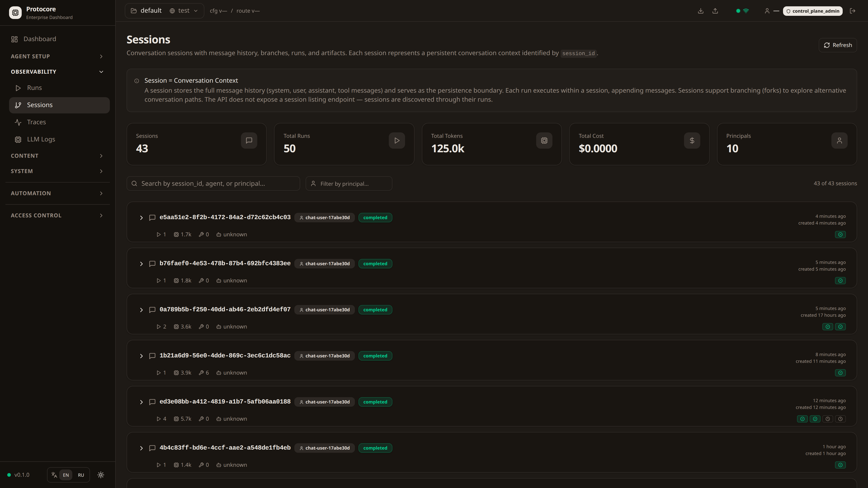Click the green run status icon of session e5aa51e2
The height and width of the screenshot is (488, 868).
pyautogui.click(x=840, y=235)
